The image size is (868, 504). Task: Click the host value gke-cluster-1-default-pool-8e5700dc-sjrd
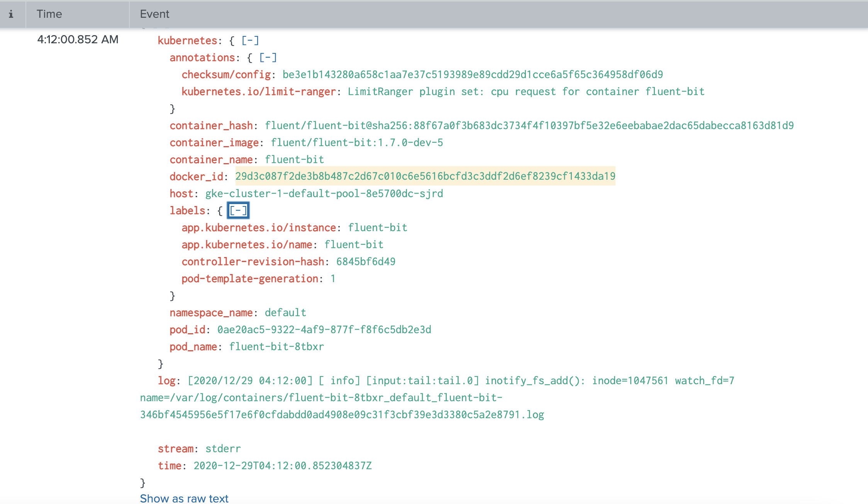tap(324, 193)
